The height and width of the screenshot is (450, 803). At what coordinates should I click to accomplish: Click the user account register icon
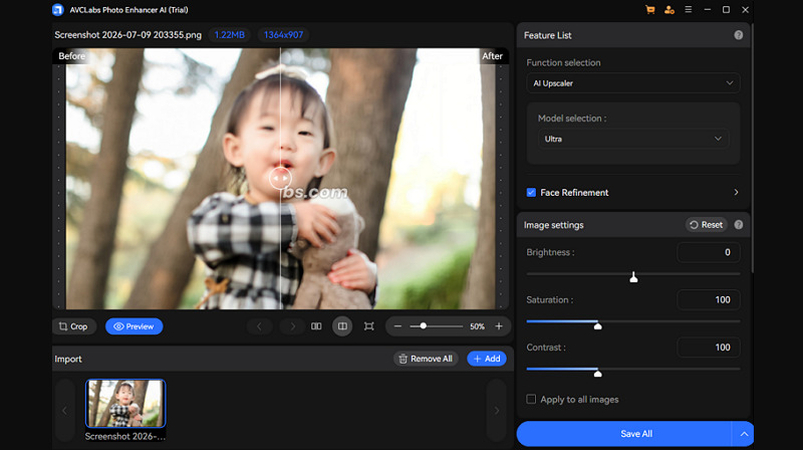click(x=669, y=10)
